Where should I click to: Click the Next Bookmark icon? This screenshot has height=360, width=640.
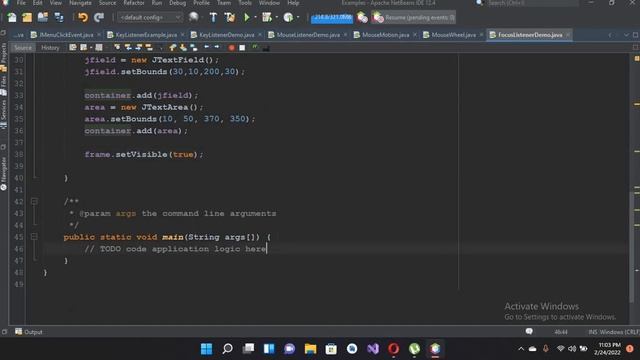(183, 47)
